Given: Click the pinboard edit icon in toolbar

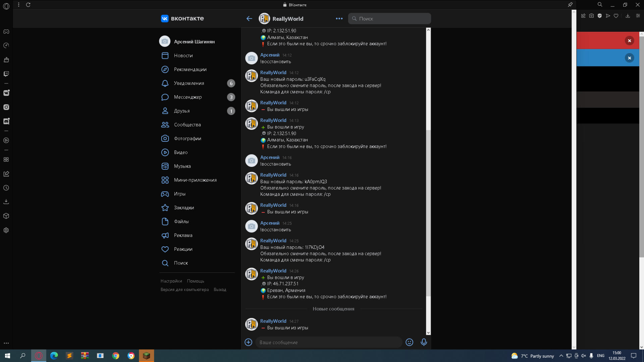Looking at the screenshot, I should [x=583, y=16].
